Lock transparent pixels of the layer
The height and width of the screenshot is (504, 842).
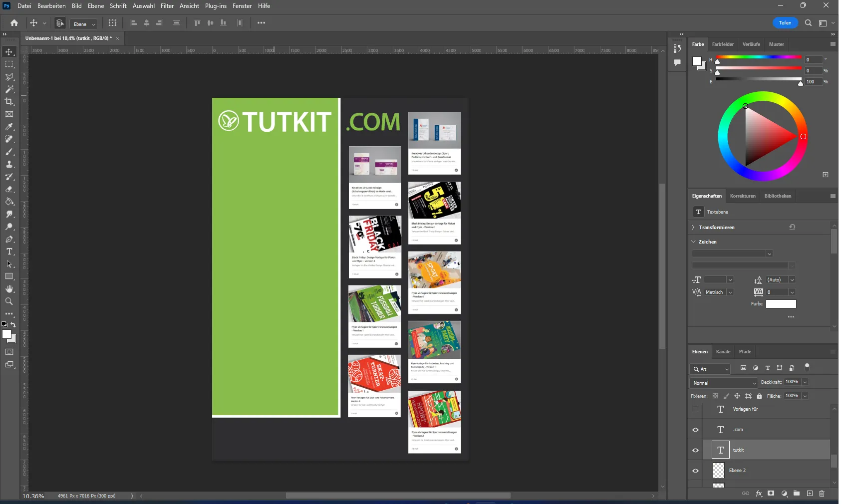tap(715, 396)
